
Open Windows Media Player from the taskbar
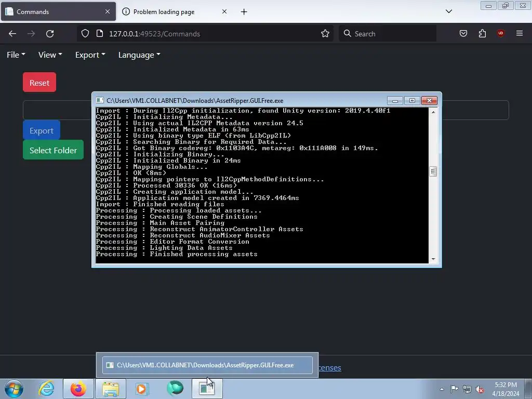click(x=142, y=389)
